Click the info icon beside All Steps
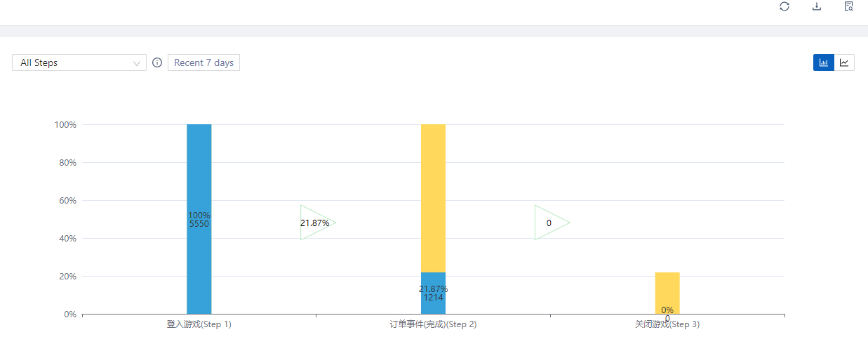Viewport: 868px width, 344px height. point(157,62)
